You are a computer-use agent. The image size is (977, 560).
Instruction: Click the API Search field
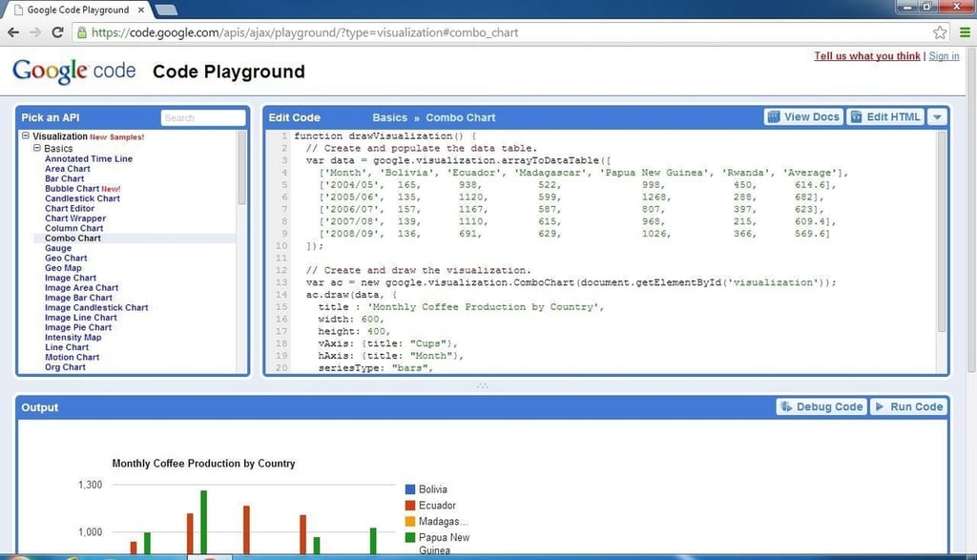(x=203, y=117)
